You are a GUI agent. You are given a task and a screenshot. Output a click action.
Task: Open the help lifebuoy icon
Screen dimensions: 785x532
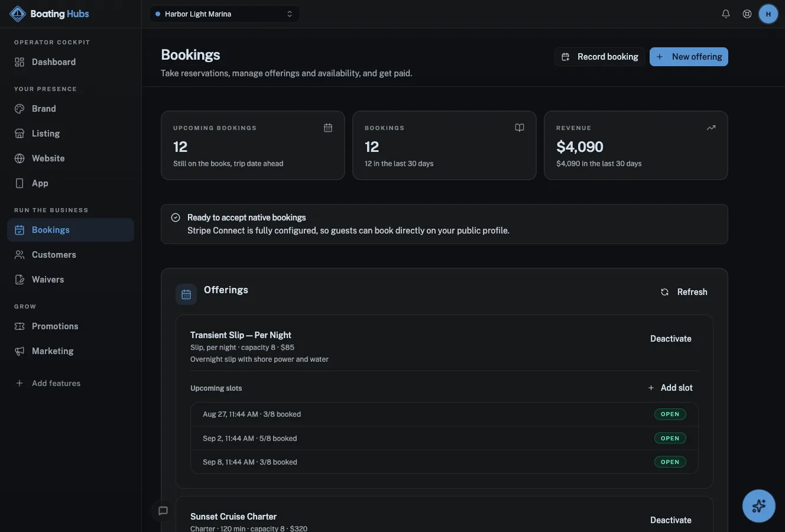tap(747, 14)
